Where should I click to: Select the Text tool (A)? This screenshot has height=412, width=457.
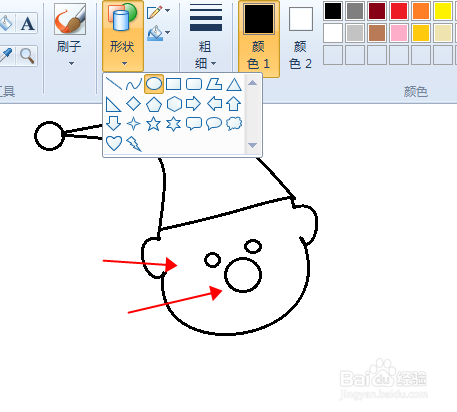(x=27, y=24)
